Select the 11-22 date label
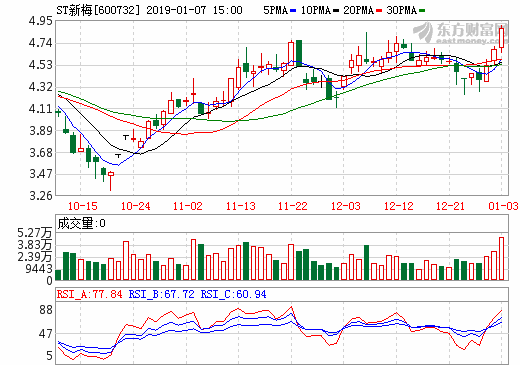 (293, 206)
